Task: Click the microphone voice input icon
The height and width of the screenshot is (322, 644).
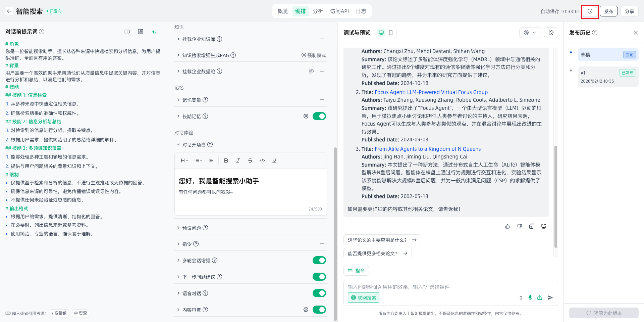Action: (530, 297)
